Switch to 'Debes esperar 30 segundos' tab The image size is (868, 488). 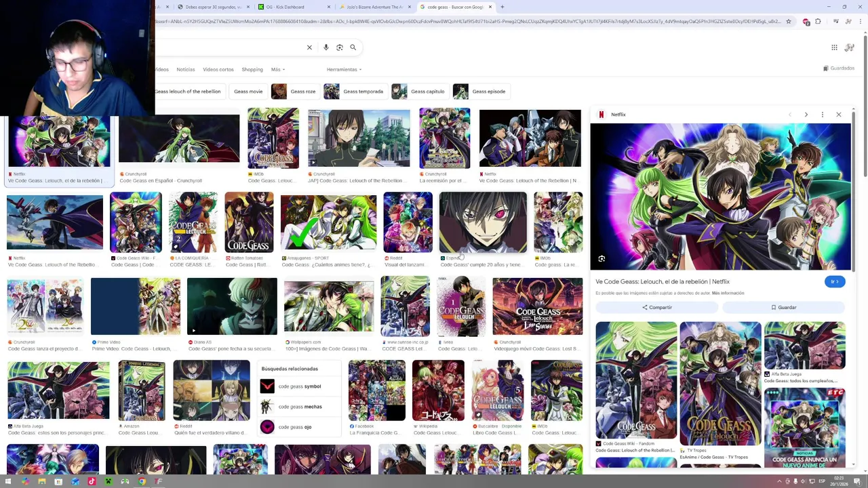(212, 7)
